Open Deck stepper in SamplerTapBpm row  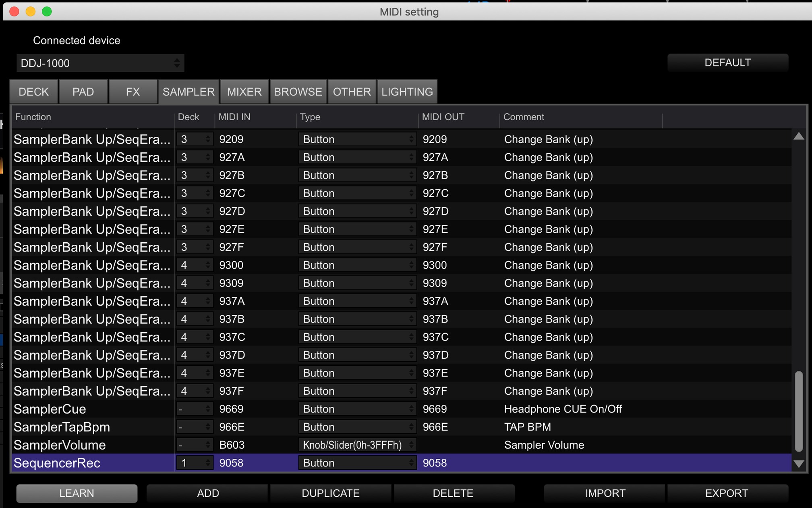pyautogui.click(x=195, y=427)
